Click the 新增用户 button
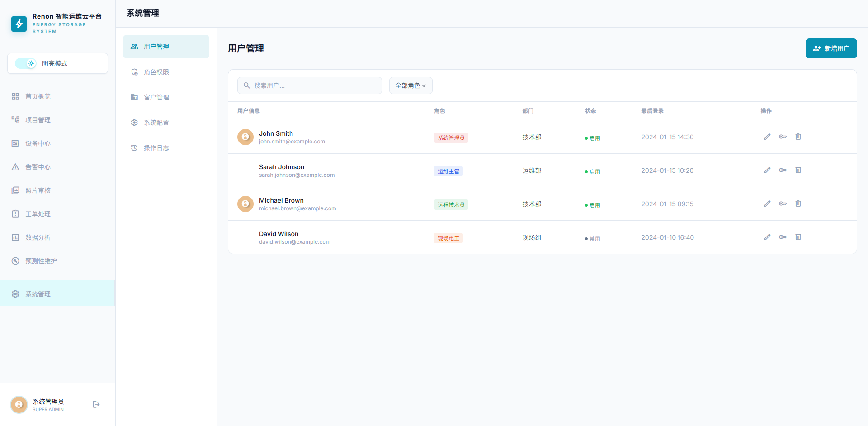This screenshot has height=426, width=868. 831,48
